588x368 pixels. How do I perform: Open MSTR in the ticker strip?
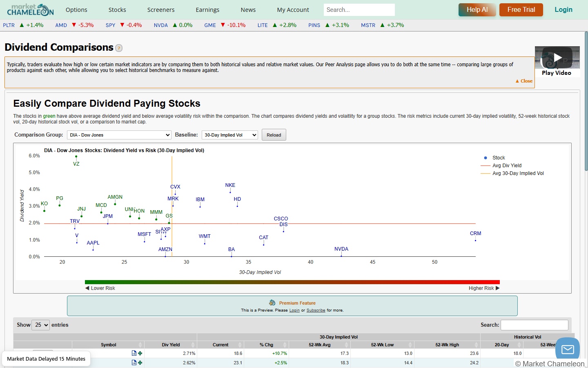[368, 25]
